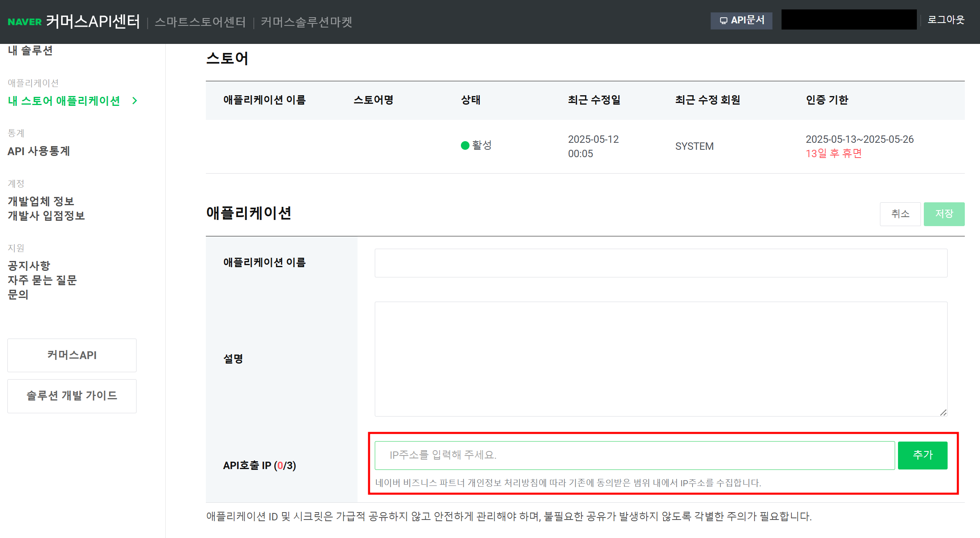Viewport: 980px width, 538px height.
Task: Open API문서 documentation button
Action: [x=741, y=21]
